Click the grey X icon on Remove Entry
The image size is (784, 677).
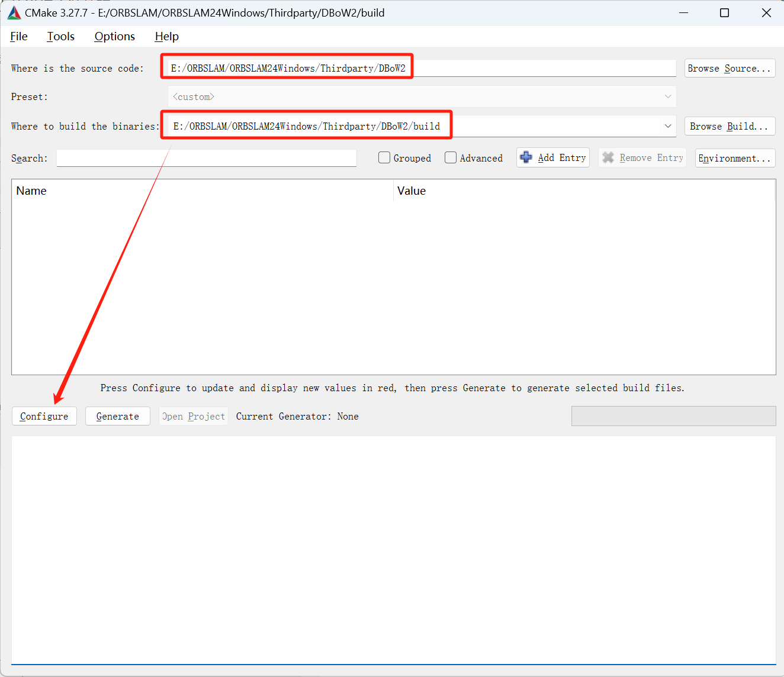point(608,157)
